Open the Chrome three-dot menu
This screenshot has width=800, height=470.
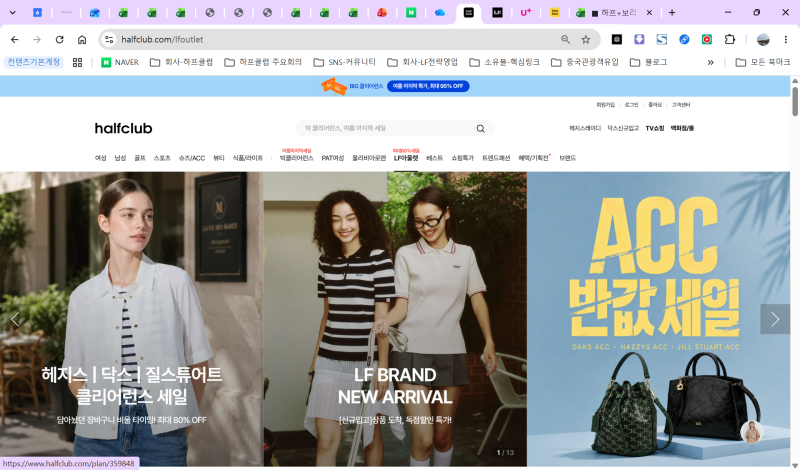[x=786, y=39]
